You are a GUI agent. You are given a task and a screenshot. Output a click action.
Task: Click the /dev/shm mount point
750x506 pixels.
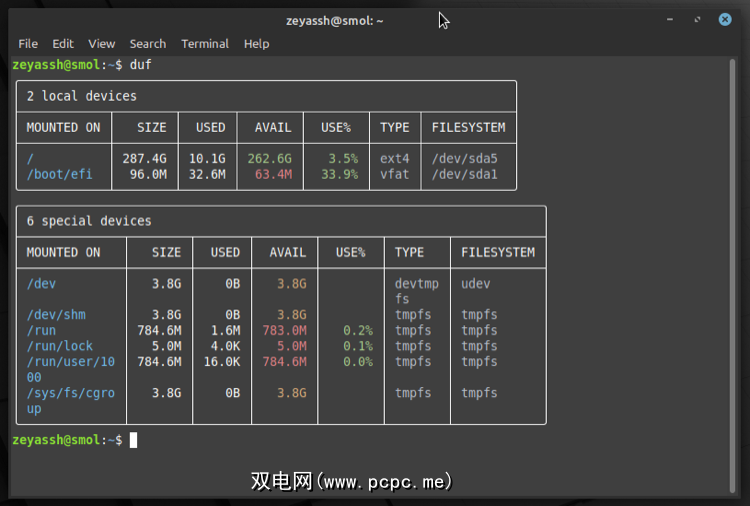(x=56, y=315)
